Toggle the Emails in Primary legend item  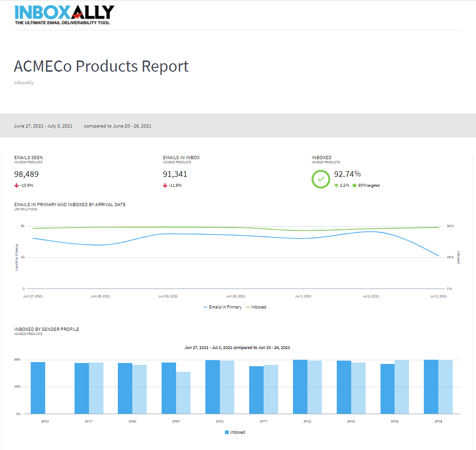coord(223,307)
